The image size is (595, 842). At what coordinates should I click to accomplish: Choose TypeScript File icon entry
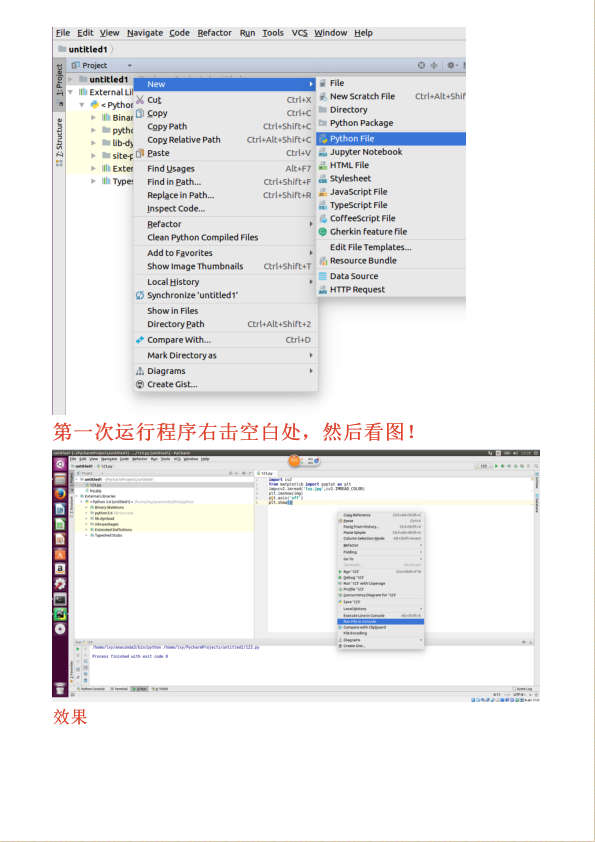pos(323,205)
